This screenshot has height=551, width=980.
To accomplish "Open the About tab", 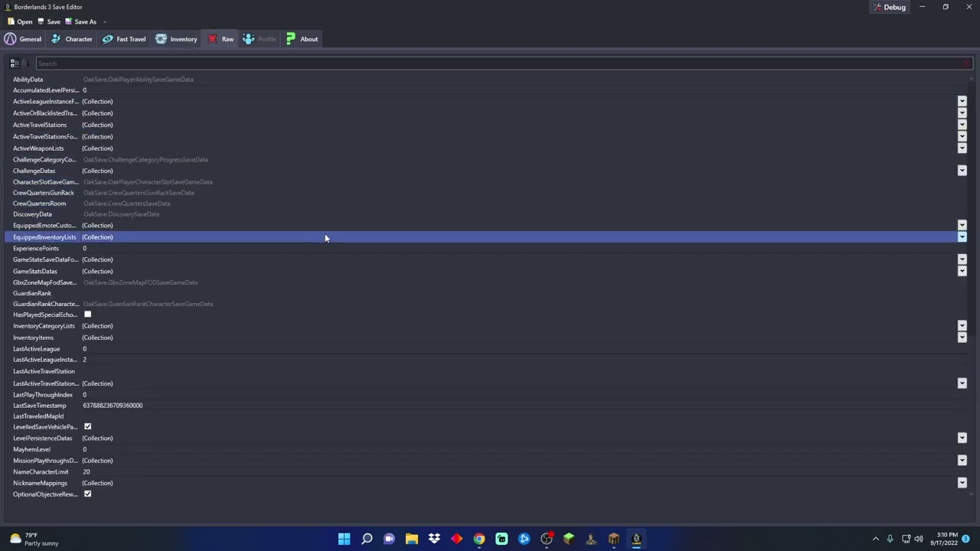I will coord(302,39).
